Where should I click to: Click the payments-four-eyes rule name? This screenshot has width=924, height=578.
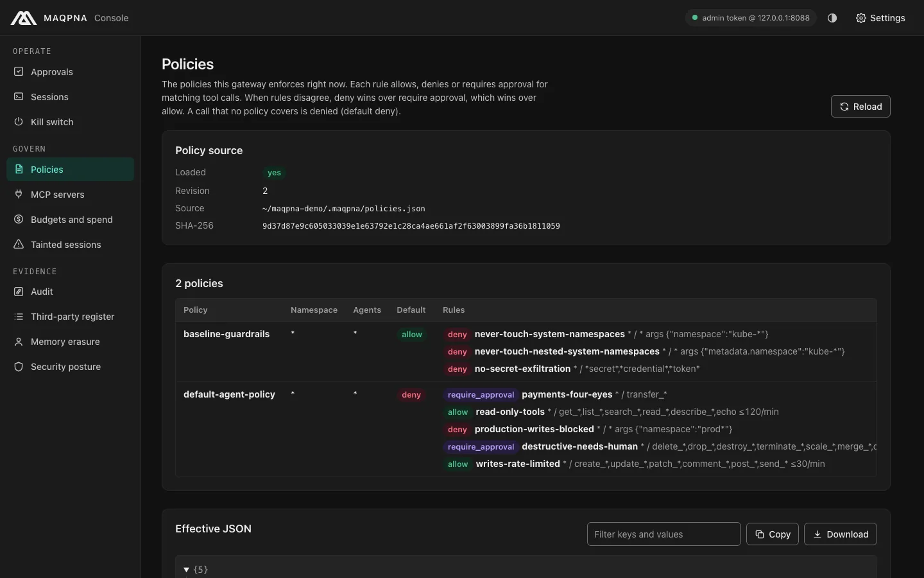pyautogui.click(x=567, y=394)
